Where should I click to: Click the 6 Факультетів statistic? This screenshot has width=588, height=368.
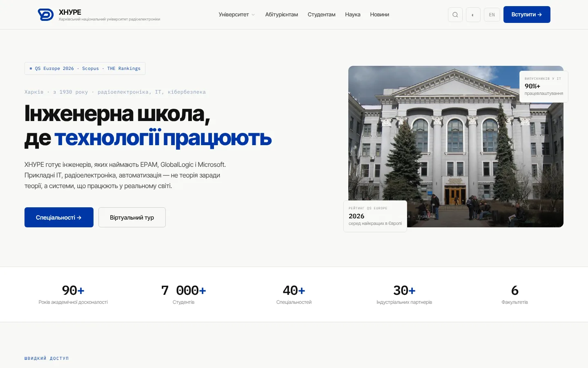tap(514, 295)
